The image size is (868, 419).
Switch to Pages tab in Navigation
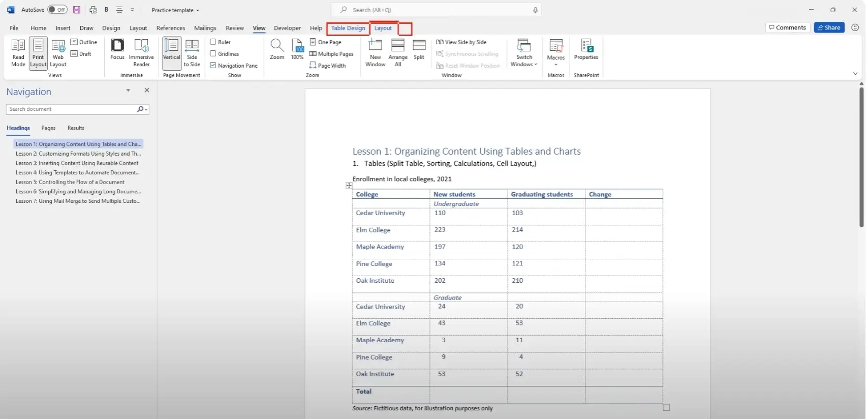click(48, 128)
